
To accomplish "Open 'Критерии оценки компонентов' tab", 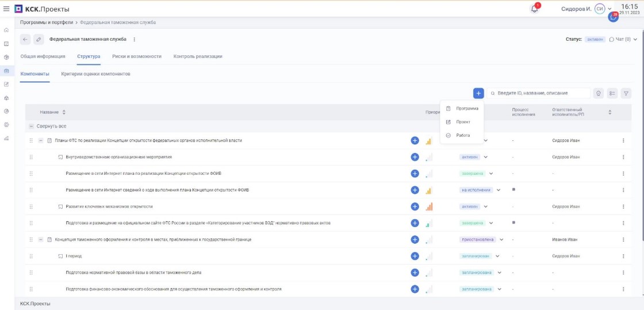I will 95,74.
